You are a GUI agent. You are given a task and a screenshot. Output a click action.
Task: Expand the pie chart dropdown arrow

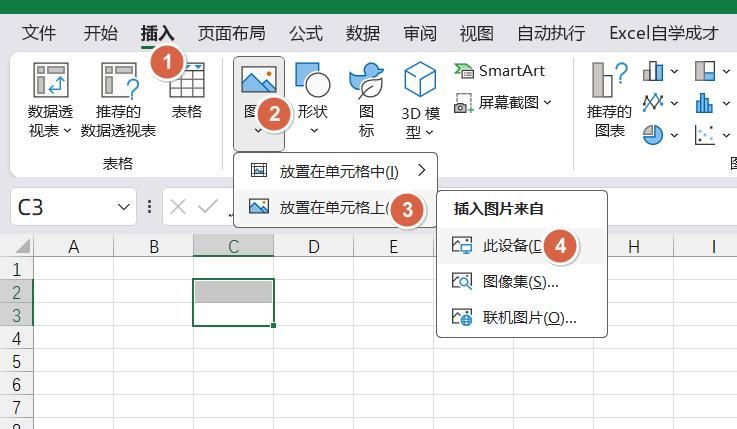674,135
